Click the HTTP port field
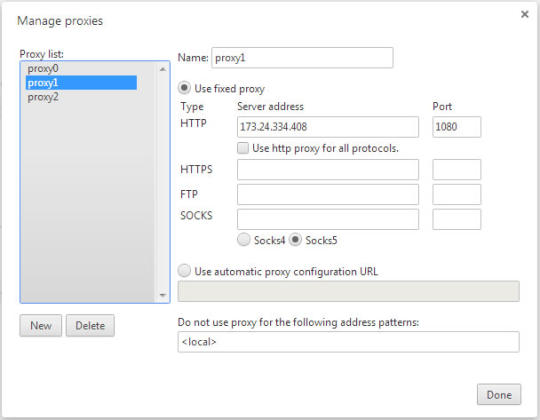 coord(457,127)
